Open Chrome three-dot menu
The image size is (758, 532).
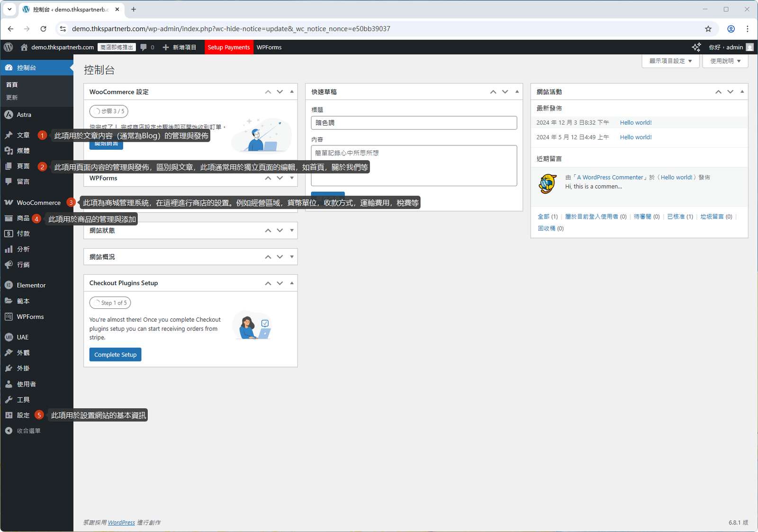tap(748, 29)
